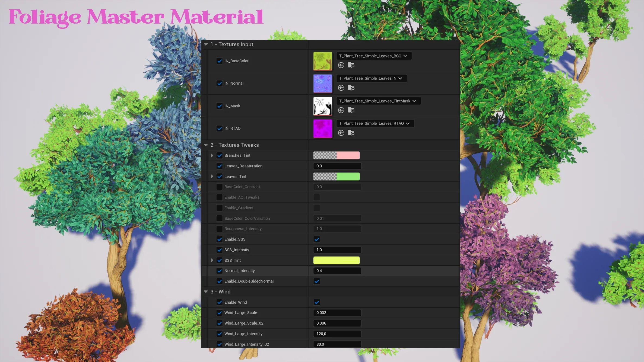
Task: Click the browse icon next to IN_Mask texture
Action: (x=351, y=110)
